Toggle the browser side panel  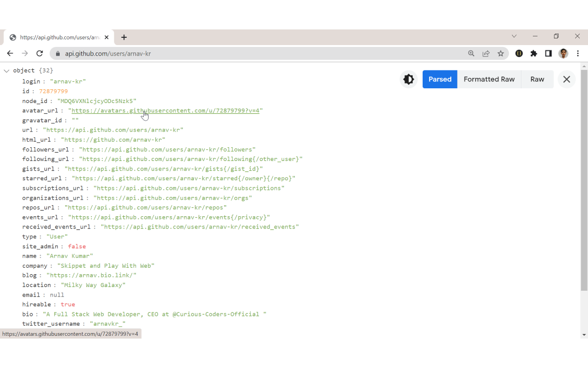(548, 53)
